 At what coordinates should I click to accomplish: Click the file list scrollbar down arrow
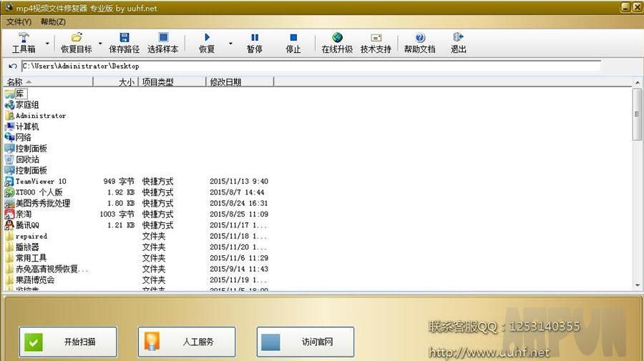pyautogui.click(x=638, y=285)
